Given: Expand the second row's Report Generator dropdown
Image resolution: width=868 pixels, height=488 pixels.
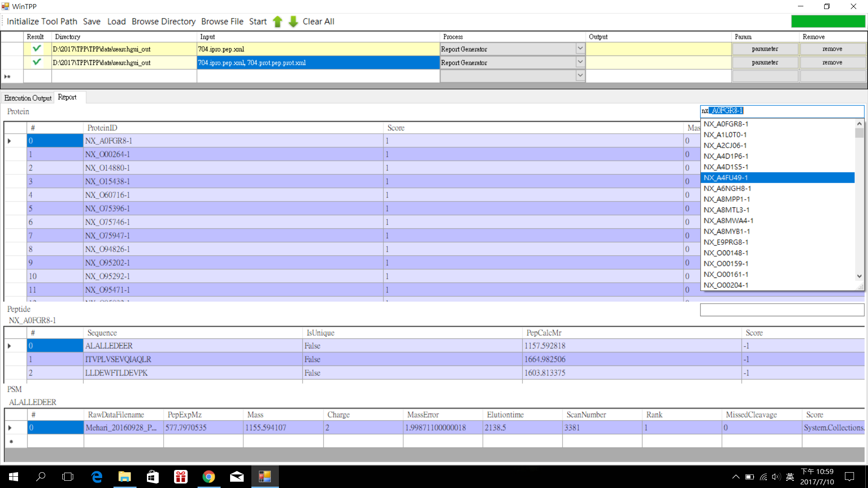Looking at the screenshot, I should (x=580, y=62).
